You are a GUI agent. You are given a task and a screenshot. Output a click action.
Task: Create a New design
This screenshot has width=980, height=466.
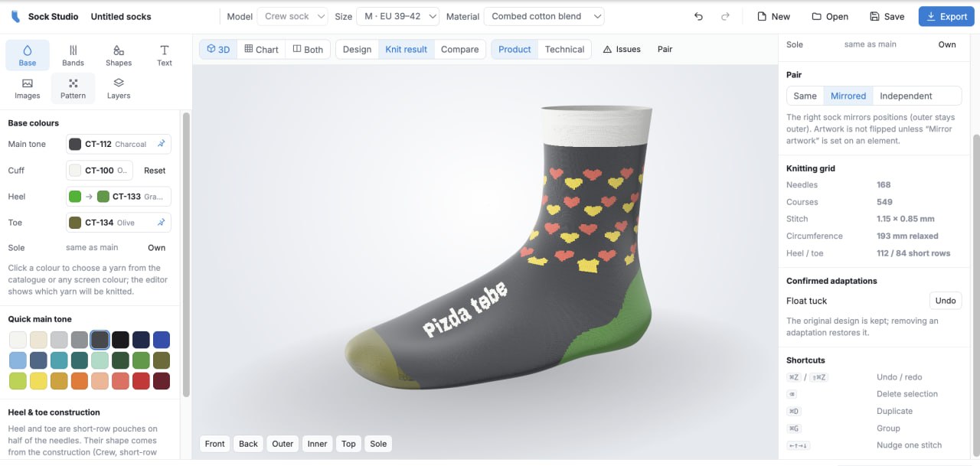773,16
